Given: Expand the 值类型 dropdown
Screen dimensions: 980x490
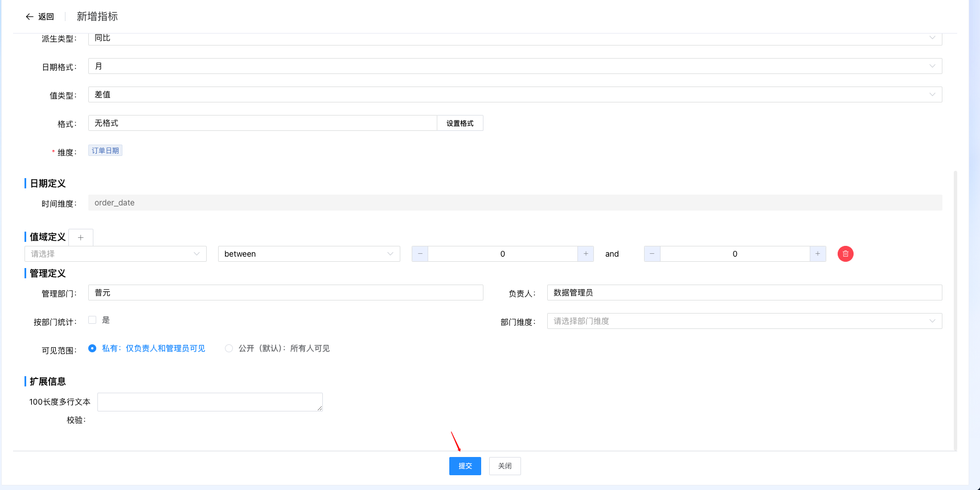Looking at the screenshot, I should (x=515, y=94).
